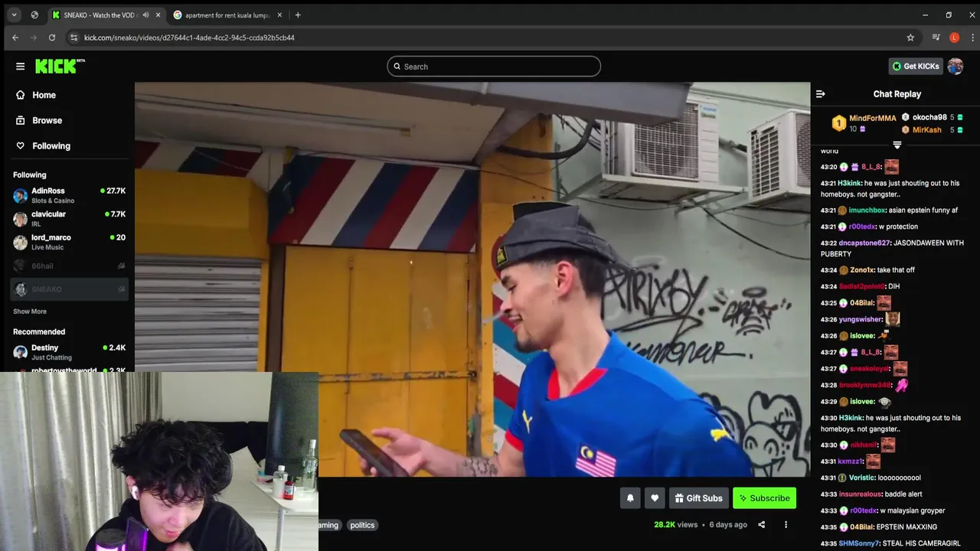The width and height of the screenshot is (980, 551).
Task: Bookmark this page with star
Action: pos(910,37)
